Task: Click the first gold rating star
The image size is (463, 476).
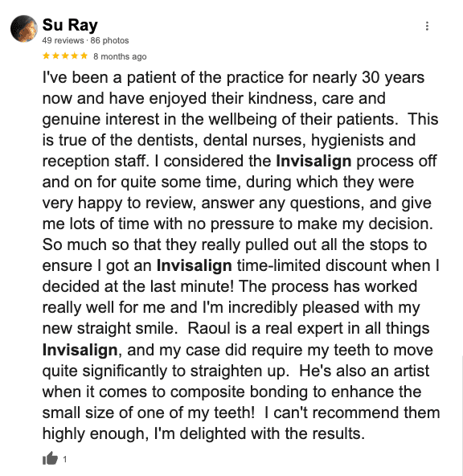Action: point(46,55)
